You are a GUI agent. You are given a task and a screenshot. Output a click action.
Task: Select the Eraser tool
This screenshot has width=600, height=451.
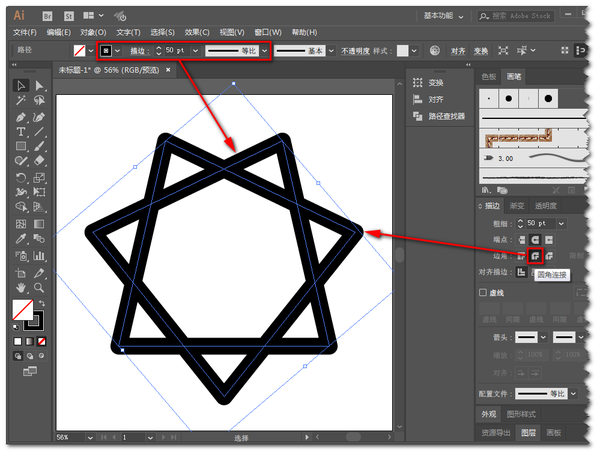(39, 161)
